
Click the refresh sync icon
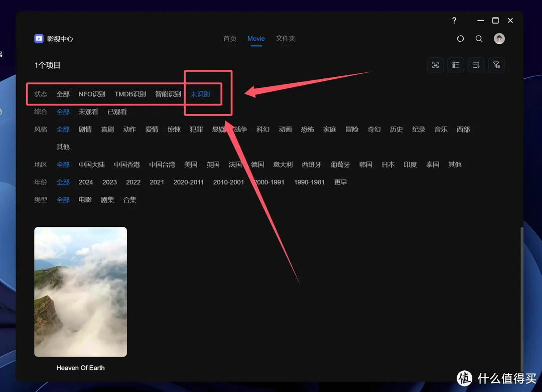click(x=460, y=39)
